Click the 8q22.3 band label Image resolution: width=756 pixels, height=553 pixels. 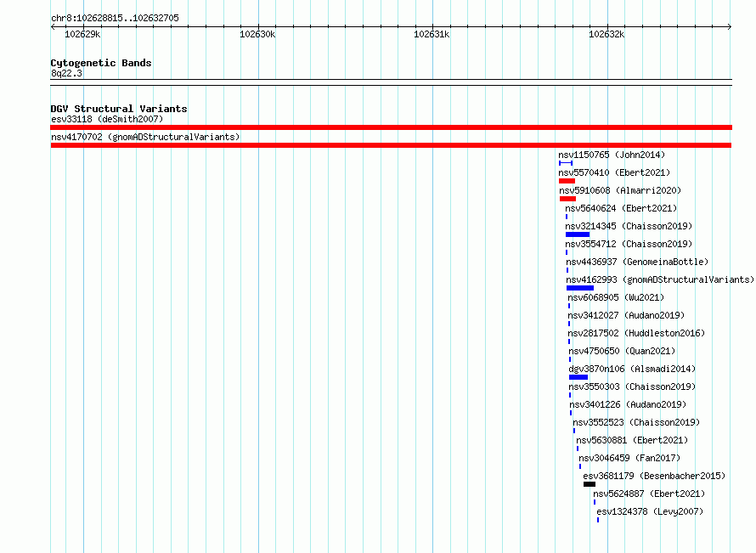(x=66, y=73)
